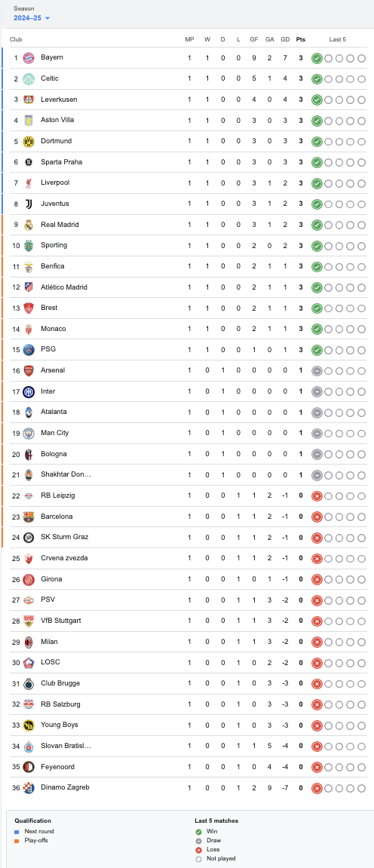Open the Liverpool team row
The image size is (374, 868).
click(x=188, y=182)
